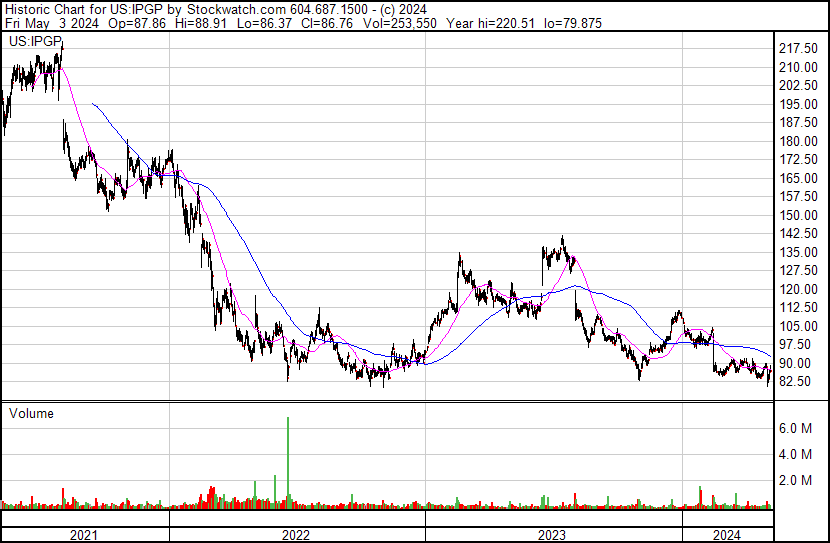Select the 90.00 price axis label

[x=795, y=364]
